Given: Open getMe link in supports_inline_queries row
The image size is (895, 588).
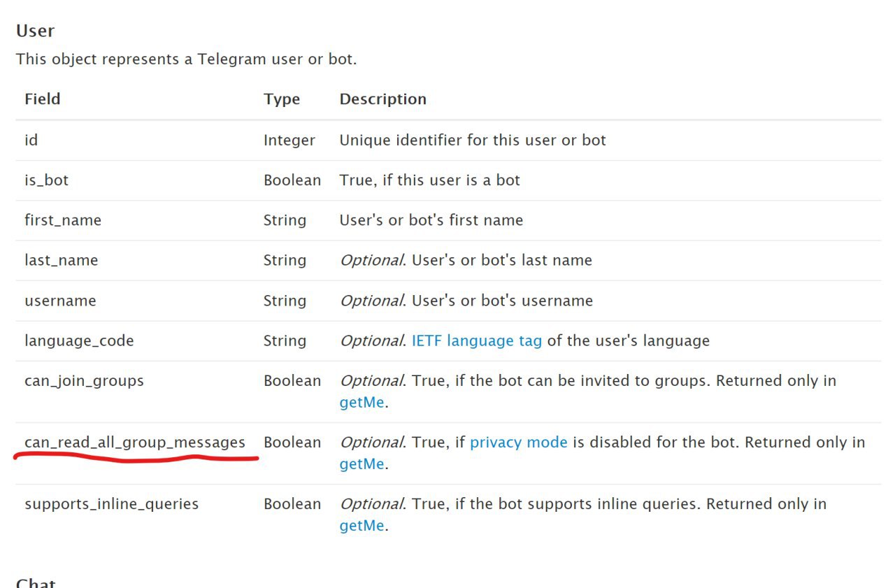Looking at the screenshot, I should tap(361, 526).
